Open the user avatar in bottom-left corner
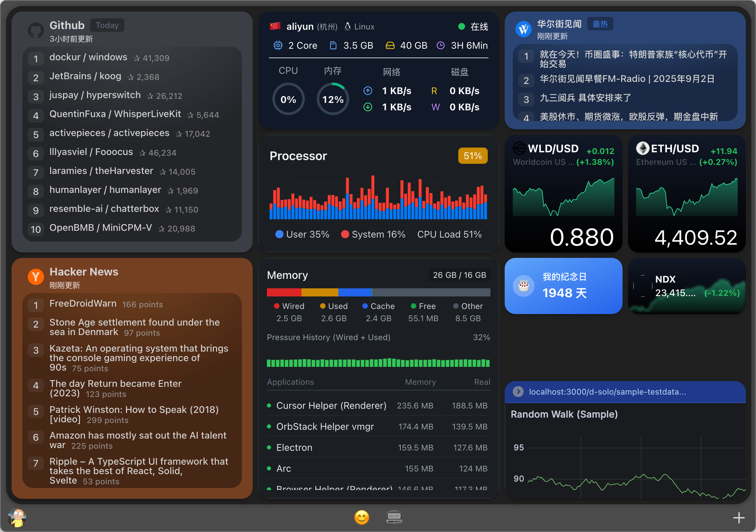756x532 pixels. pos(17,517)
